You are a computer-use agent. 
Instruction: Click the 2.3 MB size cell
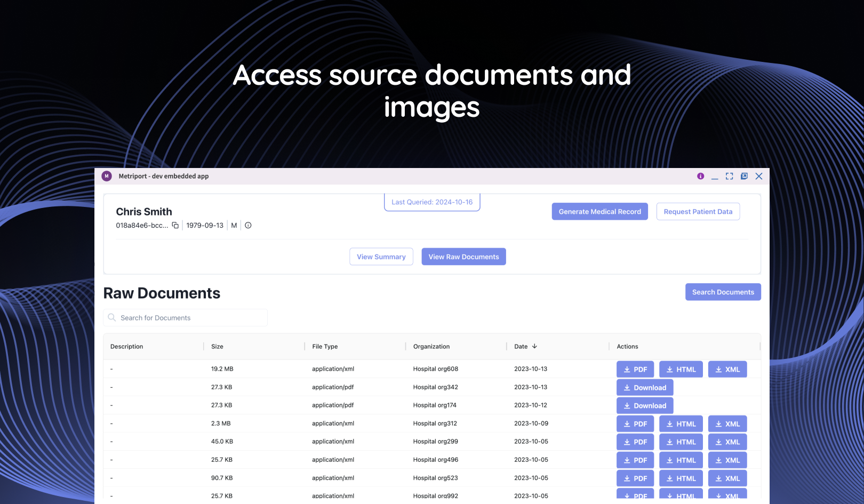(x=221, y=423)
